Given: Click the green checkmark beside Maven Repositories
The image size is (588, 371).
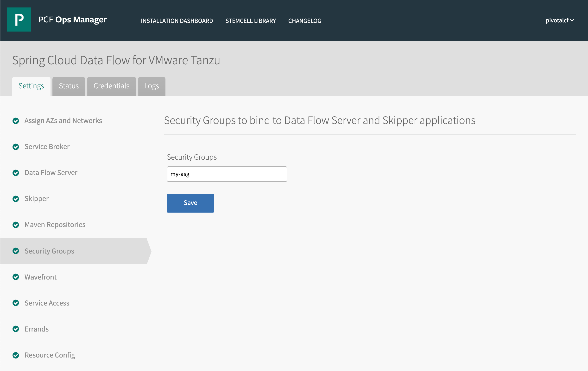Looking at the screenshot, I should [16, 225].
